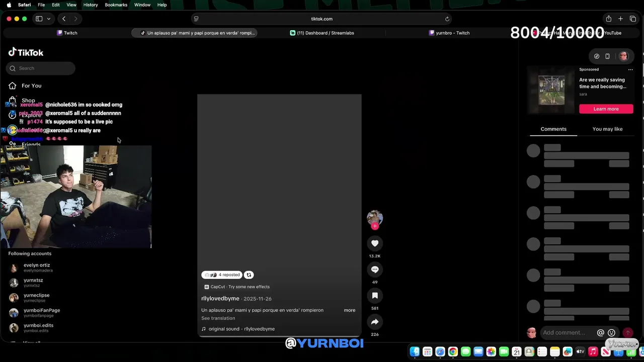The width and height of the screenshot is (644, 362).
Task: Open the Notes app in the dock
Action: coord(555,352)
